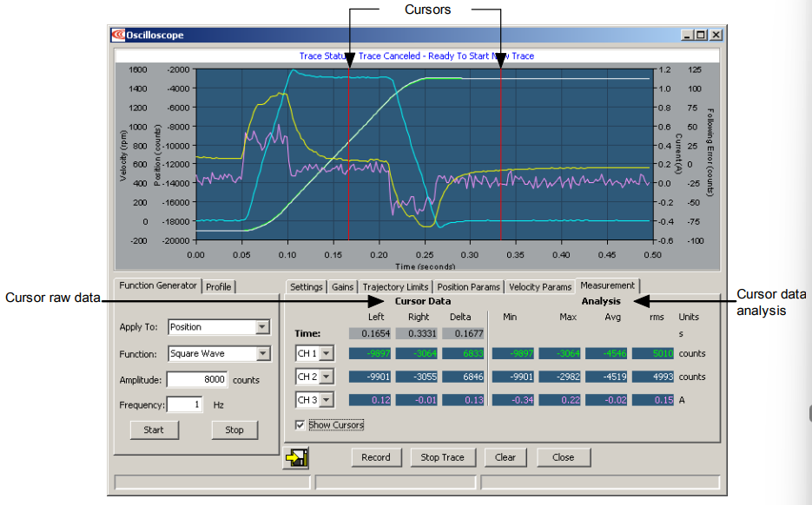Click CH 1 Left value -9897

[370, 353]
